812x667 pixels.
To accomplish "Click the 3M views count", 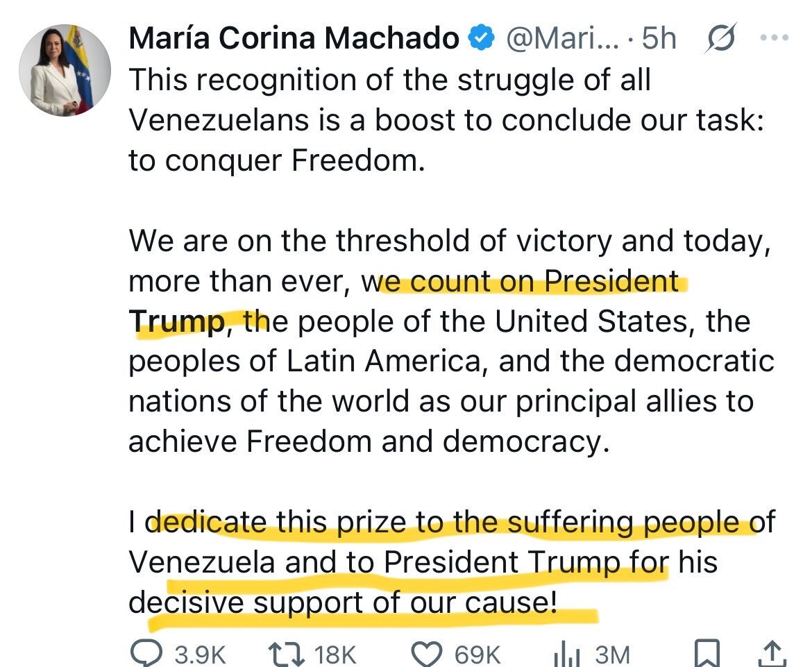I will 612,654.
